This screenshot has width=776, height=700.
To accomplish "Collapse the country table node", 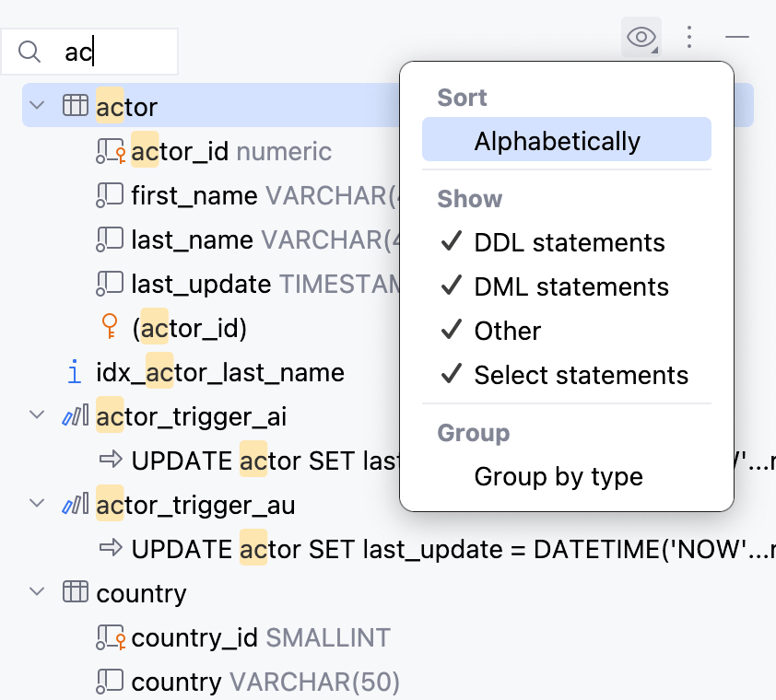I will pyautogui.click(x=36, y=593).
